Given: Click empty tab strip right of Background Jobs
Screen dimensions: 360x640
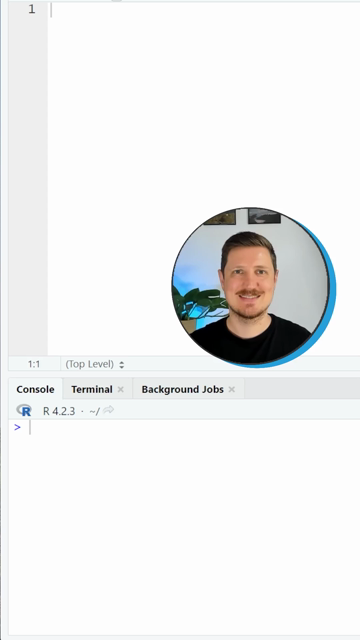Looking at the screenshot, I should click(x=302, y=388).
